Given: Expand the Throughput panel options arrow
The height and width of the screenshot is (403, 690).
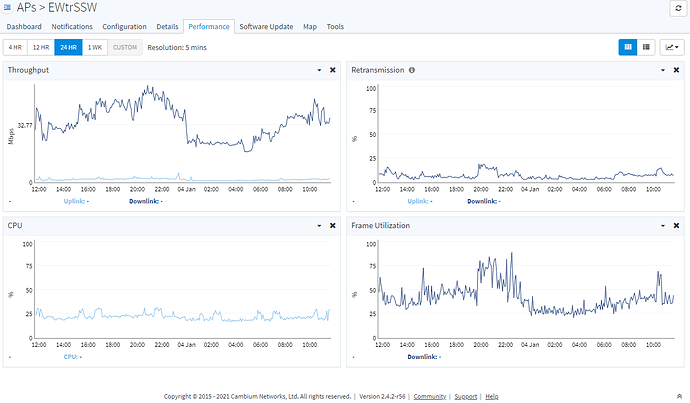Looking at the screenshot, I should click(319, 70).
